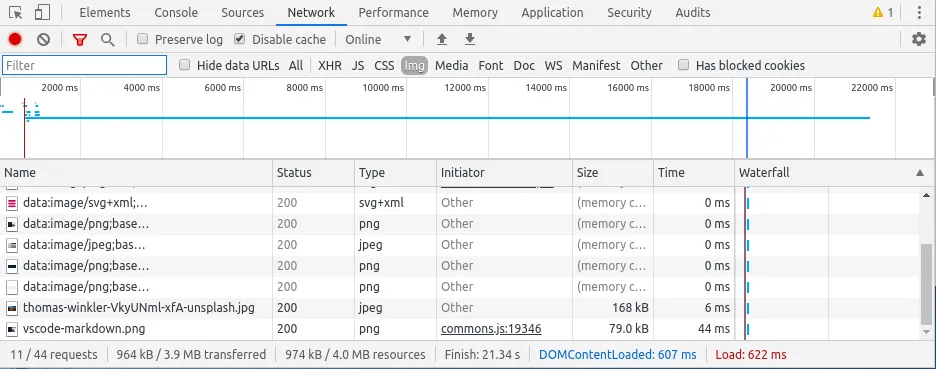The image size is (936, 369).
Task: Select the vscode-markdown.png request name
Action: (84, 329)
